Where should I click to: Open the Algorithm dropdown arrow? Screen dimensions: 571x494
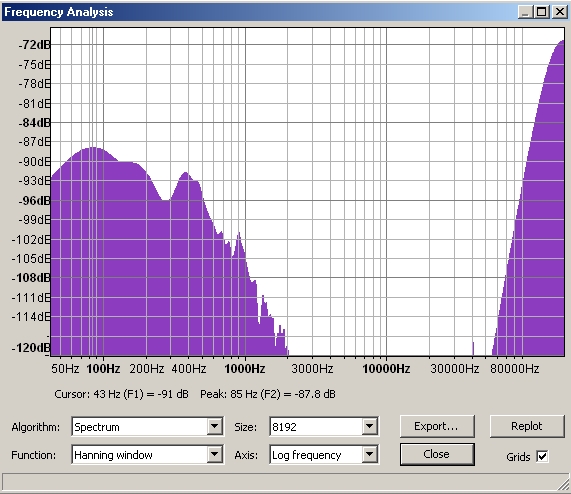pyautogui.click(x=215, y=426)
